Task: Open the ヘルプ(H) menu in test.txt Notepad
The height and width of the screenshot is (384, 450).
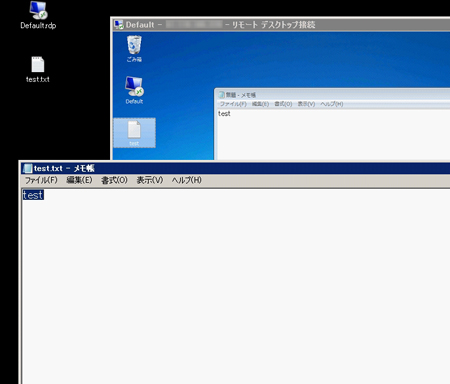Action: [187, 180]
